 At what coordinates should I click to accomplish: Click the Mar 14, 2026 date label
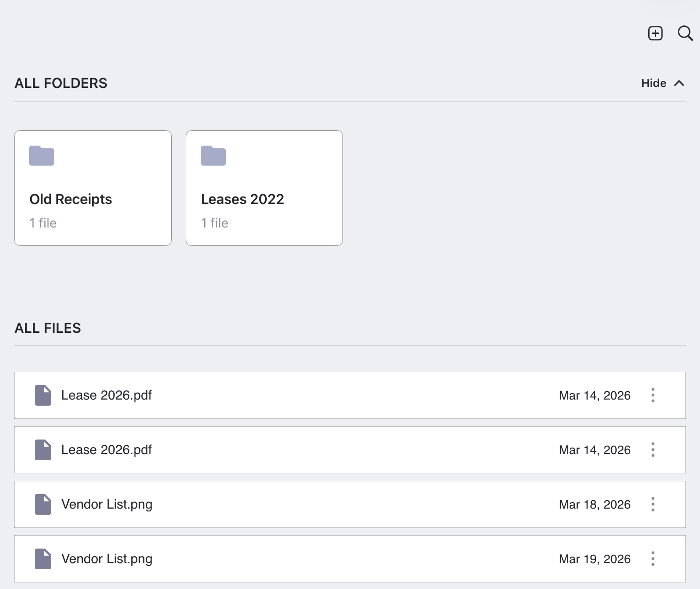(x=595, y=395)
